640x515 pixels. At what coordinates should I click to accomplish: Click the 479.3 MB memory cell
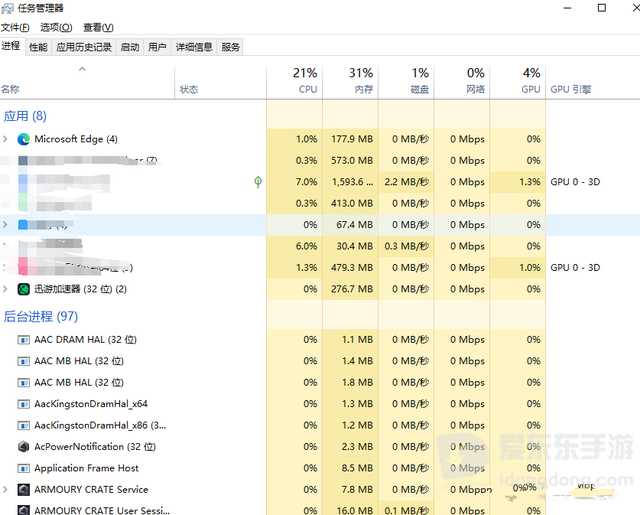(x=351, y=268)
